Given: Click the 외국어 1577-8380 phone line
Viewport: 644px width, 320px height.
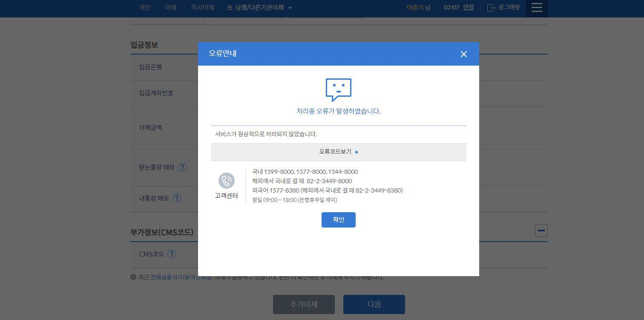Looking at the screenshot, I should point(327,190).
